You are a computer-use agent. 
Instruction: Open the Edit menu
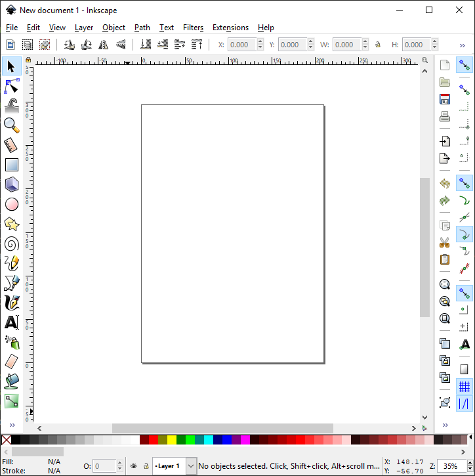(33, 28)
